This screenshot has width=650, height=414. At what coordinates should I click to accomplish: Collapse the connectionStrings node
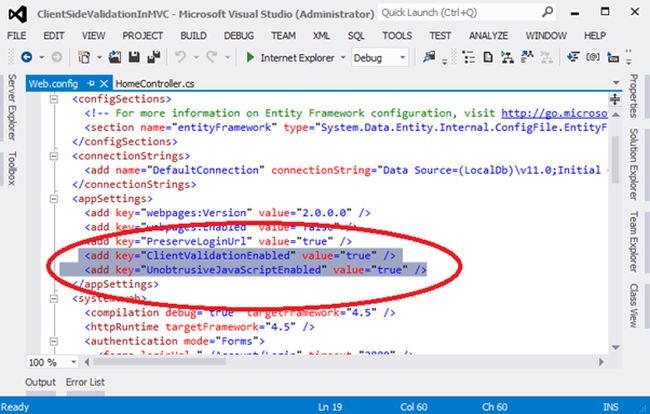coord(53,156)
